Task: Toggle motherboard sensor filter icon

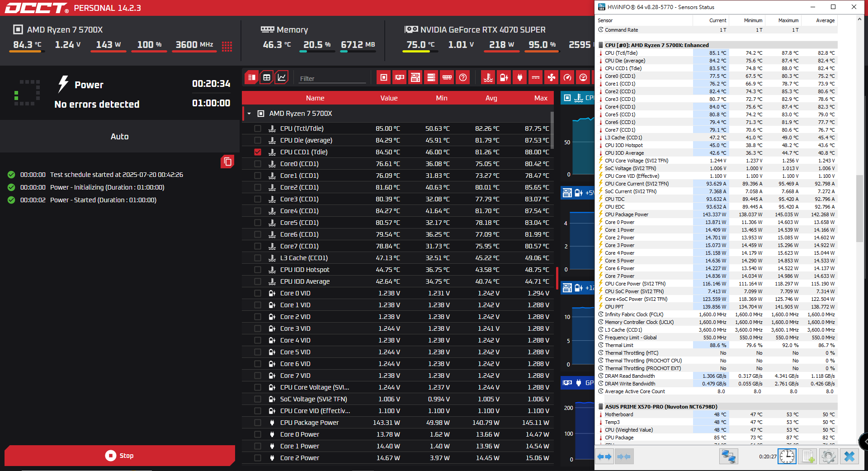Action: click(x=415, y=77)
